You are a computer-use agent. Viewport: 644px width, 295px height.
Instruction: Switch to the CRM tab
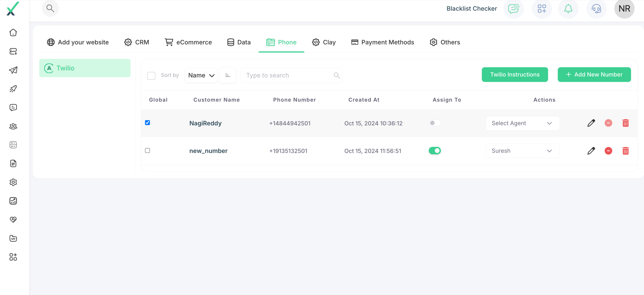137,42
